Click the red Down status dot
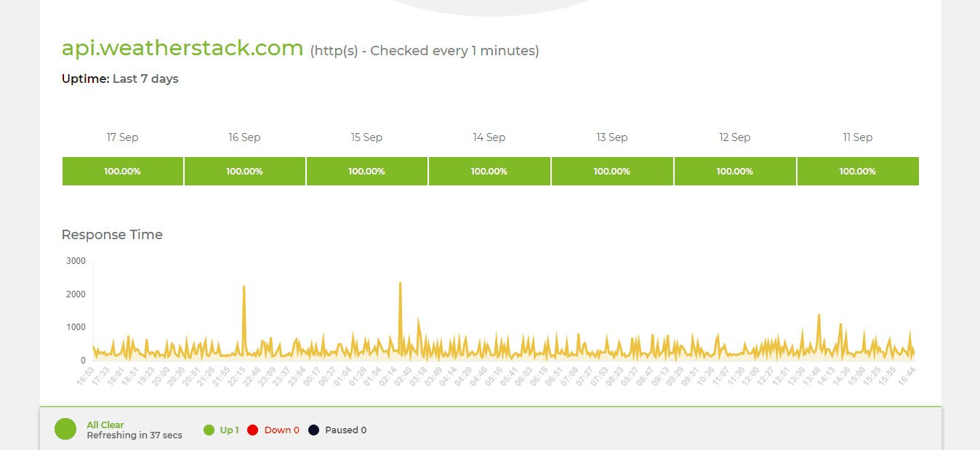 (253, 430)
